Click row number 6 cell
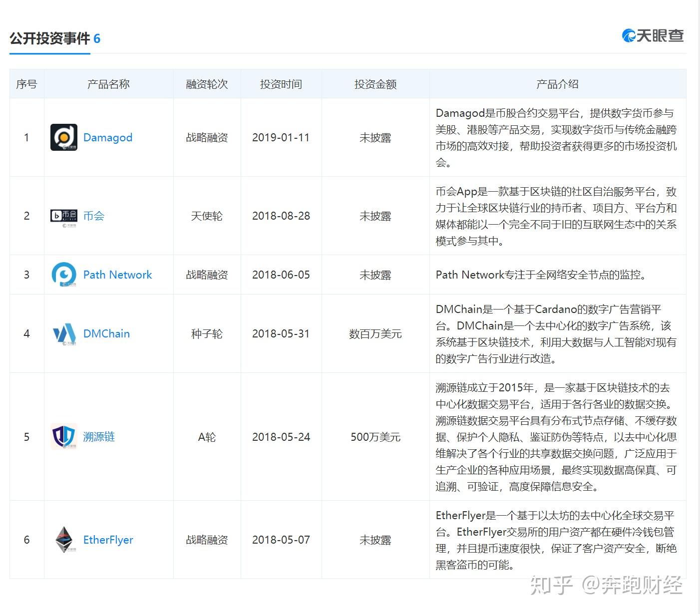Screen dimensions: 700x614 pyautogui.click(x=27, y=540)
